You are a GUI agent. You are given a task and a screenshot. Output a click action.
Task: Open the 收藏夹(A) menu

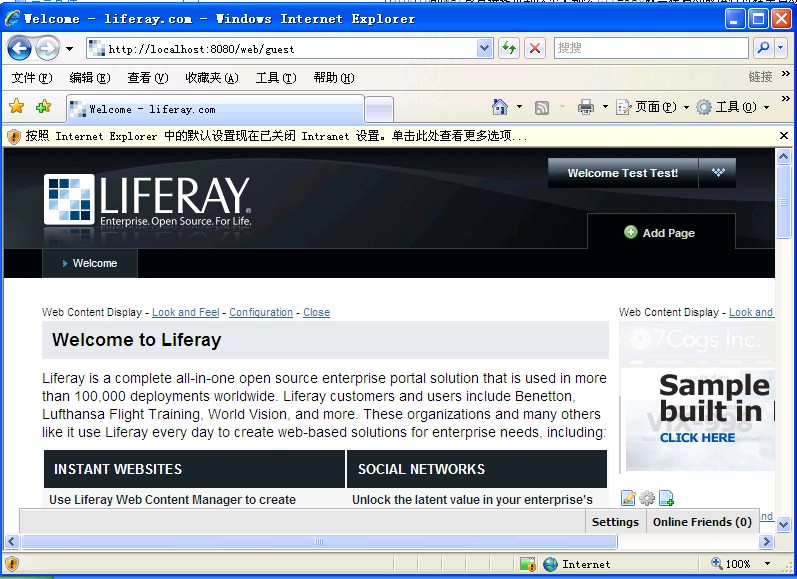click(212, 78)
